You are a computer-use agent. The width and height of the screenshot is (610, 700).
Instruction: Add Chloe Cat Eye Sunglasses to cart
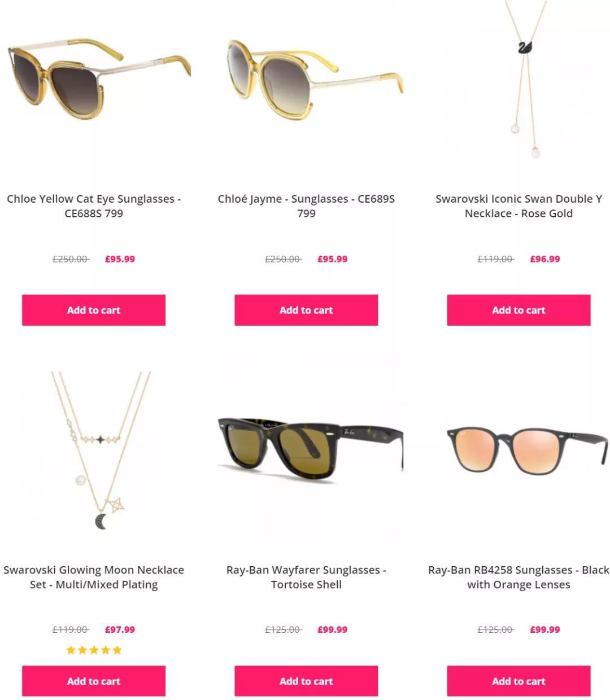pos(94,310)
